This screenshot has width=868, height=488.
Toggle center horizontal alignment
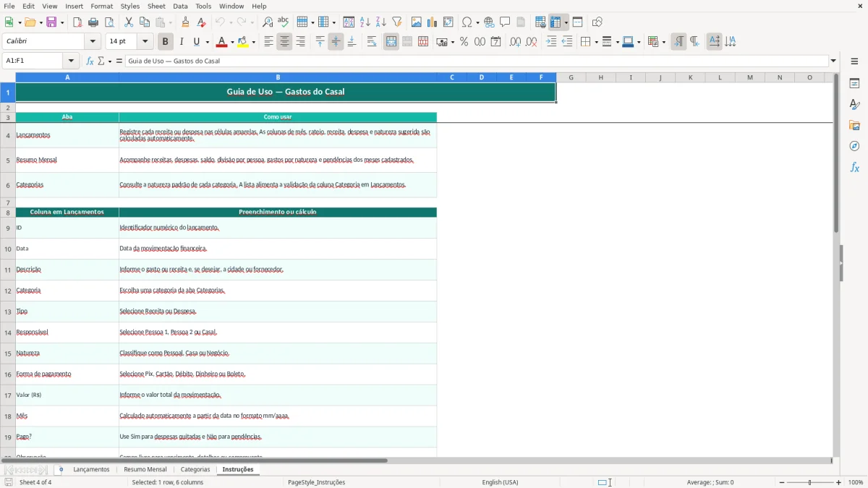point(284,42)
